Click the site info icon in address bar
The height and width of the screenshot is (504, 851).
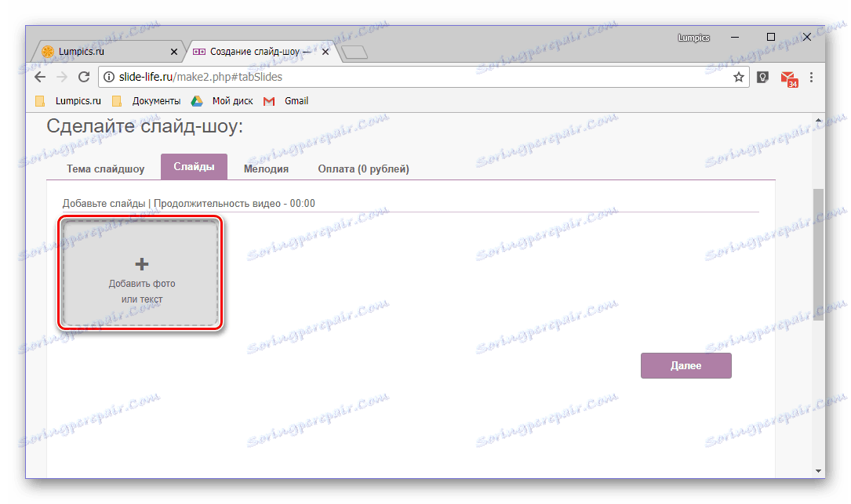[x=108, y=77]
